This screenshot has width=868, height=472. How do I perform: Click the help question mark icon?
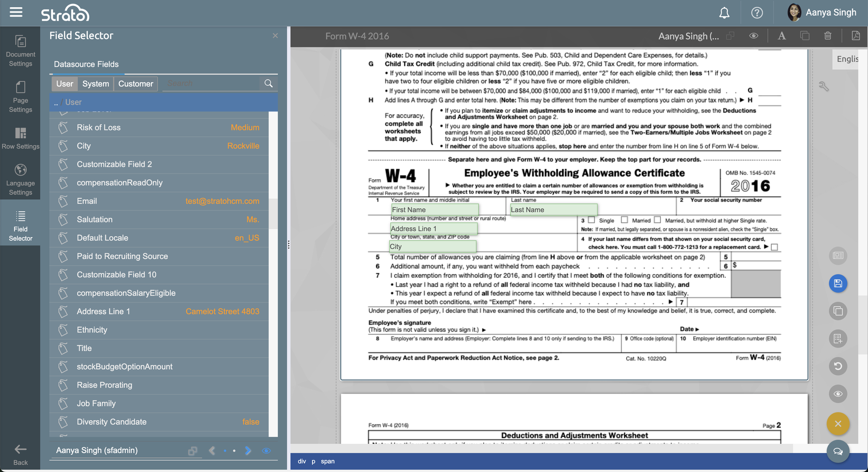click(757, 13)
